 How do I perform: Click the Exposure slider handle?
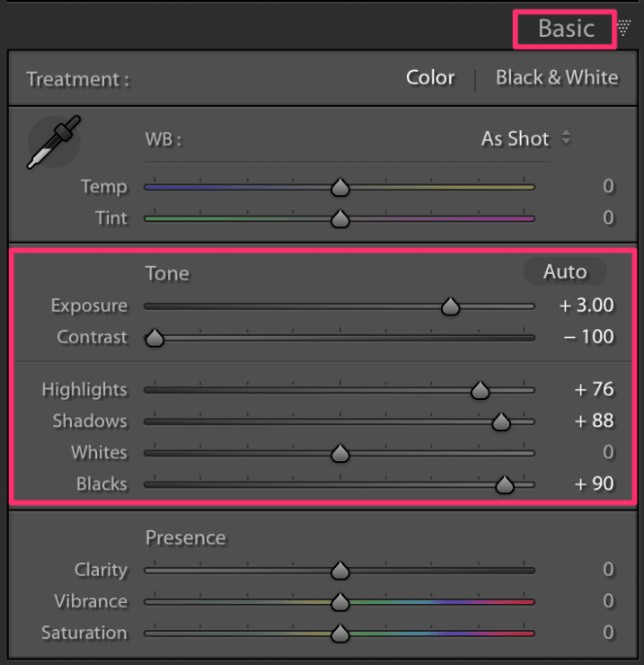click(451, 306)
